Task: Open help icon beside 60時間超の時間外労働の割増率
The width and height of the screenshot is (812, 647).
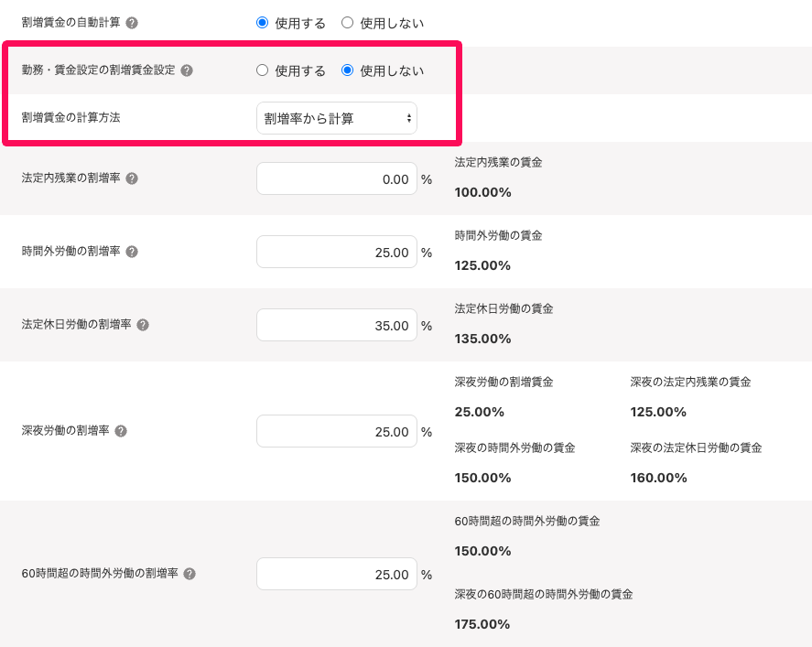Action: [189, 574]
